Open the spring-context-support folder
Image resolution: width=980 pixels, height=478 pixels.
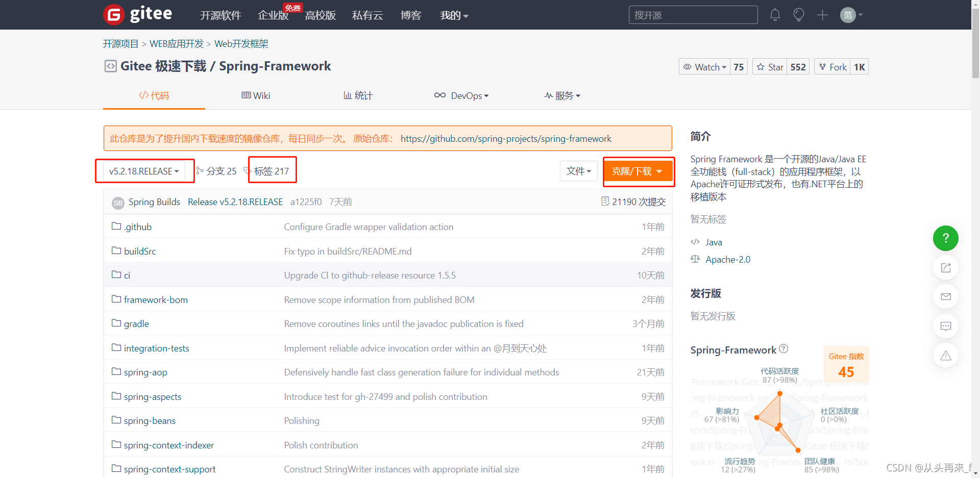[x=169, y=469]
